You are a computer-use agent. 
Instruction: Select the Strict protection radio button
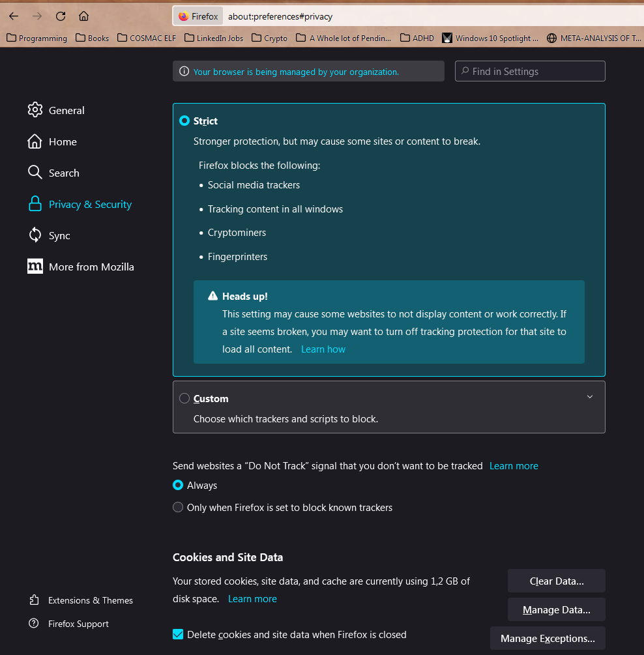tap(184, 121)
